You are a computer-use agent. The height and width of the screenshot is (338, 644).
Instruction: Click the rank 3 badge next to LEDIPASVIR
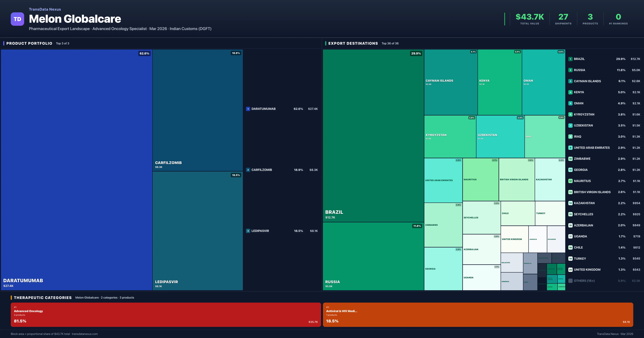[x=248, y=231]
